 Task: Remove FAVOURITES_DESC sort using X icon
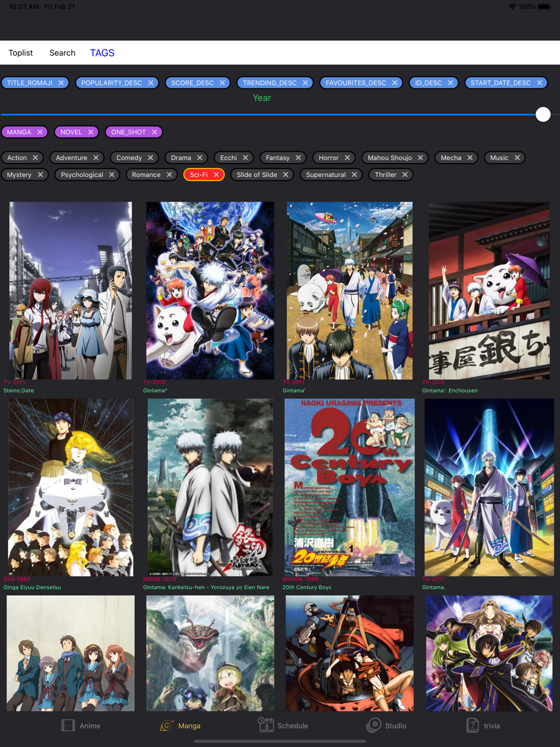coord(395,83)
